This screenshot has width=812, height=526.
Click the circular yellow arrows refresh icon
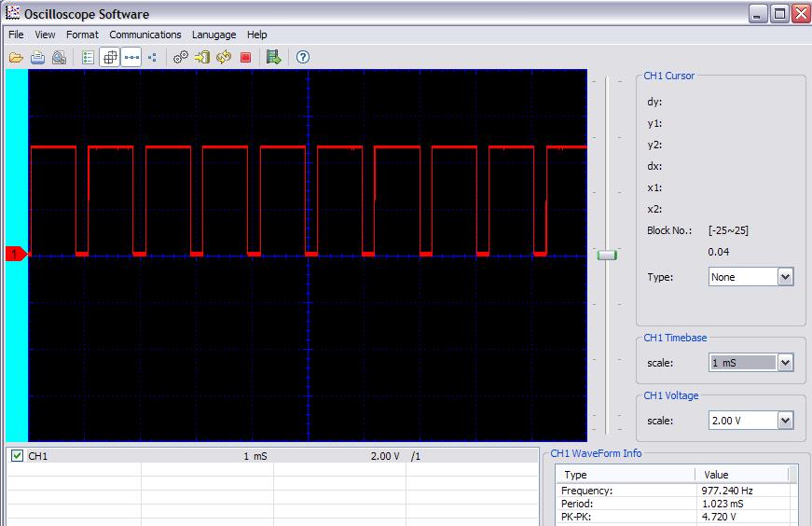coord(224,57)
